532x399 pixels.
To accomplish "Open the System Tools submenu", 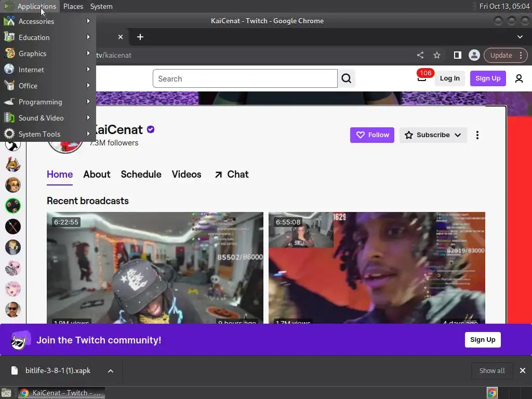I will point(48,134).
